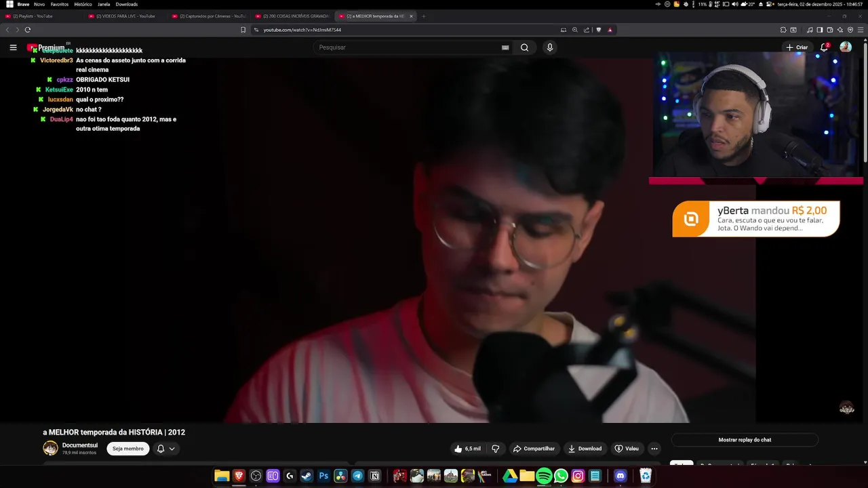Click the Valeu thanks button
This screenshot has width=868, height=488.
tap(627, 449)
